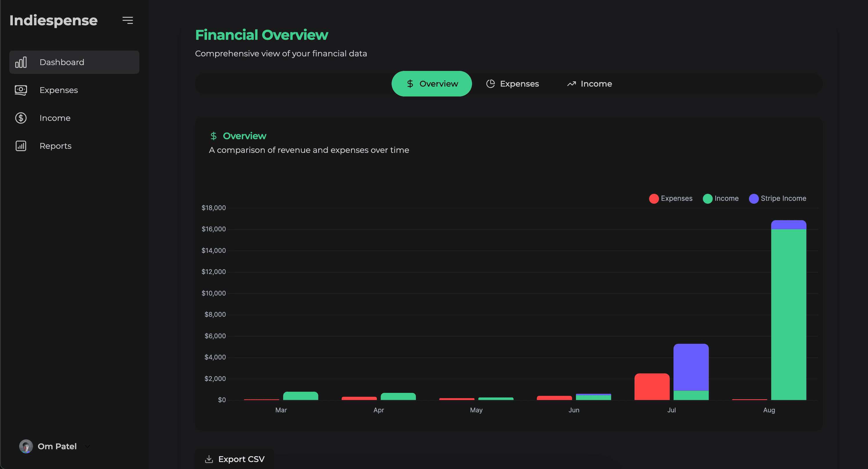The image size is (868, 469).
Task: Collapse sidebar using hamburger menu icon
Action: 127,21
